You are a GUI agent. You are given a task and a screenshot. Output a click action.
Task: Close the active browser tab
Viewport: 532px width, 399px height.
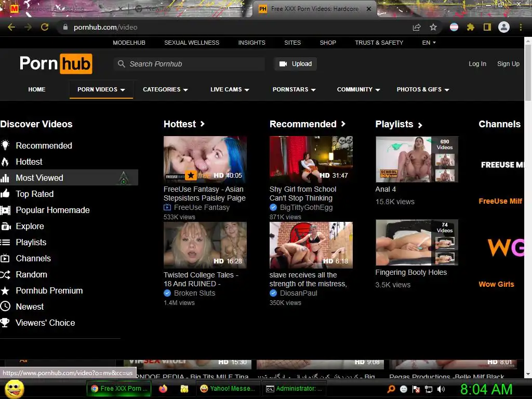[369, 9]
